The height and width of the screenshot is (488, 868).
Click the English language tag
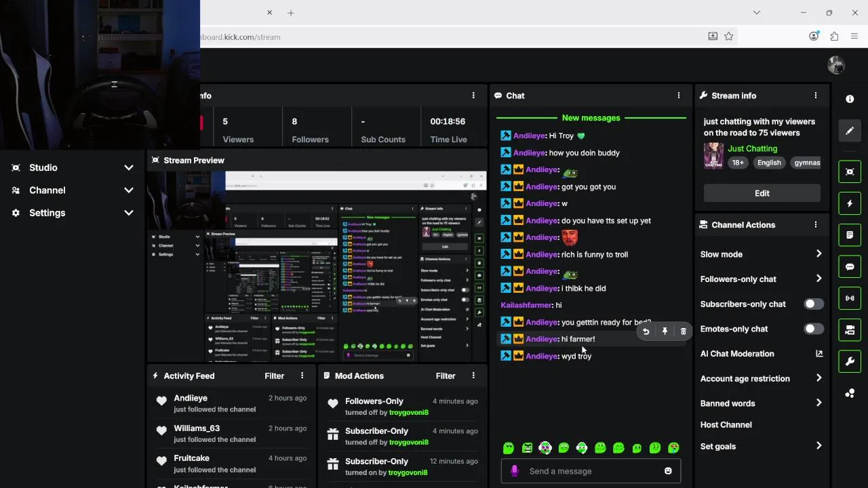[769, 163]
